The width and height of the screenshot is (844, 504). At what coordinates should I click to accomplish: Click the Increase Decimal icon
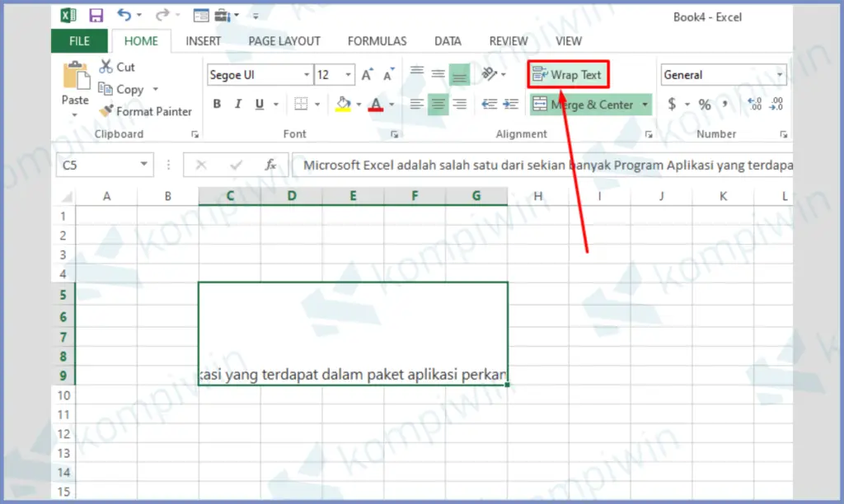755,105
